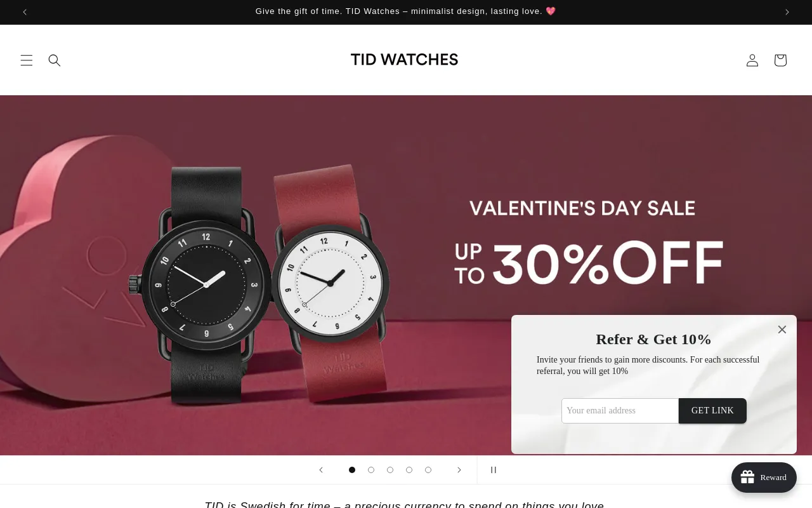Advance to next slide in slideshow
Viewport: 812px width, 508px height.
[x=459, y=470]
